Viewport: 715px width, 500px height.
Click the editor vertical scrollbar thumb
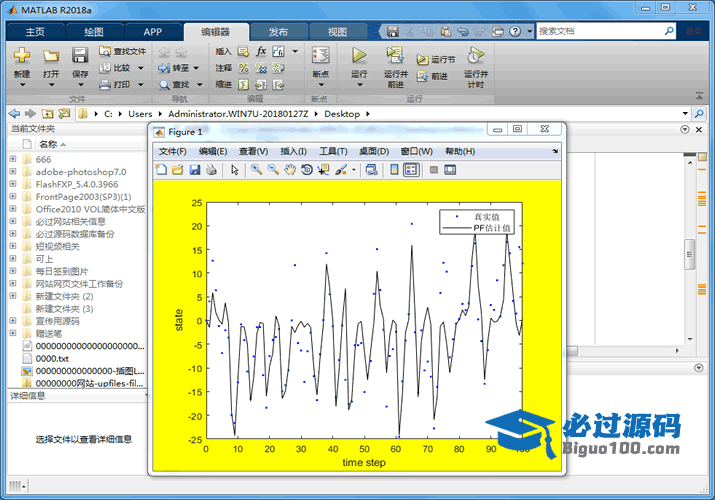689,254
